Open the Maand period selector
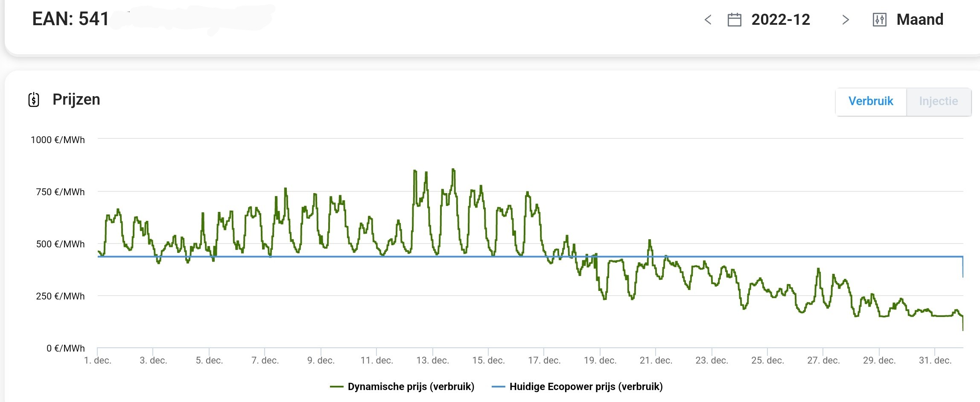 (920, 20)
